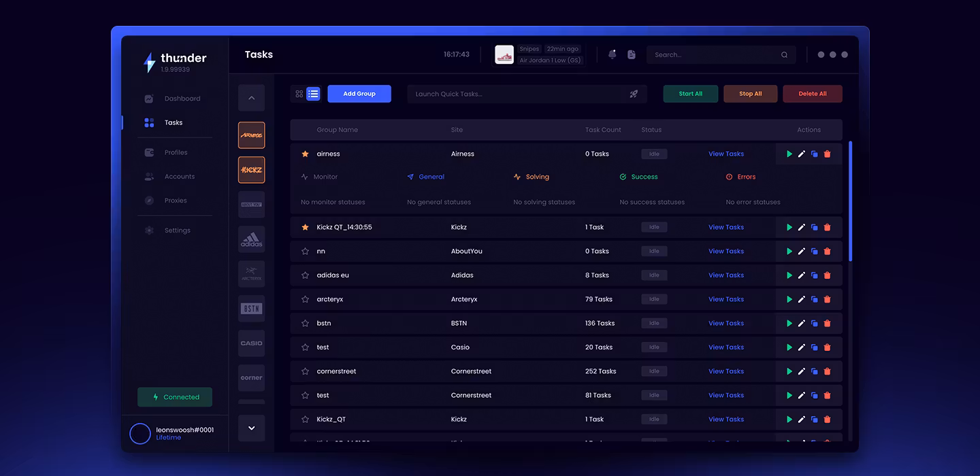Favorite the adidas eu group star
Image resolution: width=980 pixels, height=476 pixels.
tap(305, 275)
